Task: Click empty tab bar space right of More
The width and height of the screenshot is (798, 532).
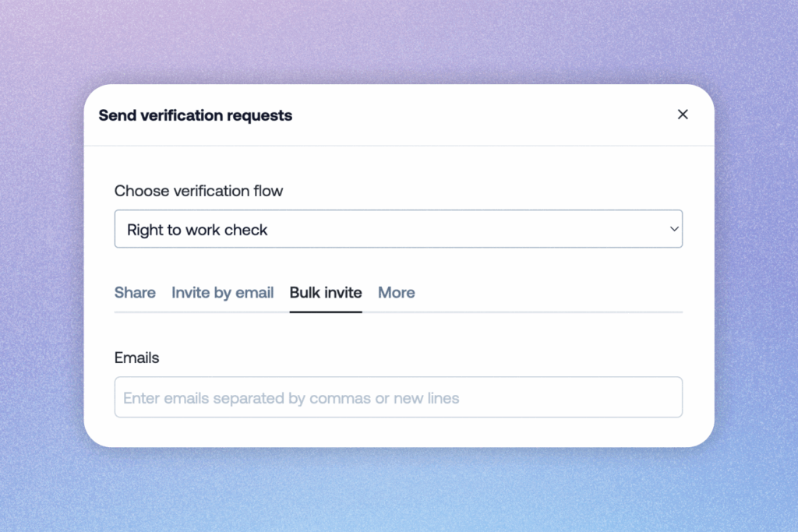Action: [x=546, y=294]
